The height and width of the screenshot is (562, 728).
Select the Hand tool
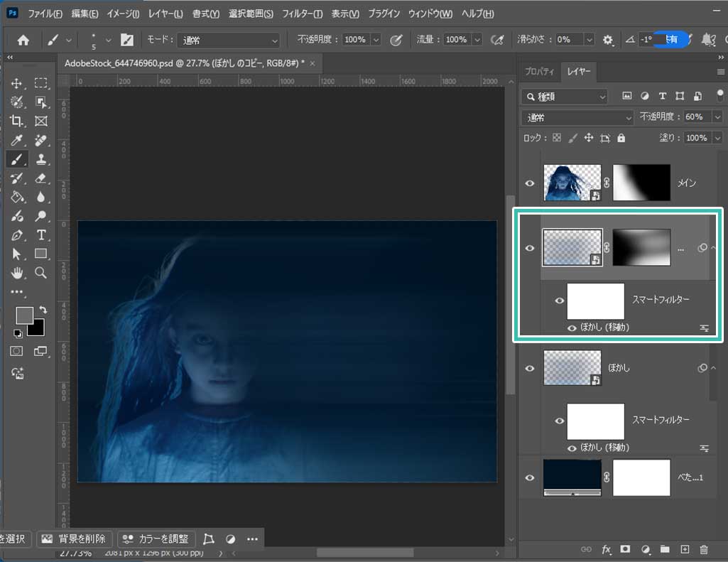[17, 273]
